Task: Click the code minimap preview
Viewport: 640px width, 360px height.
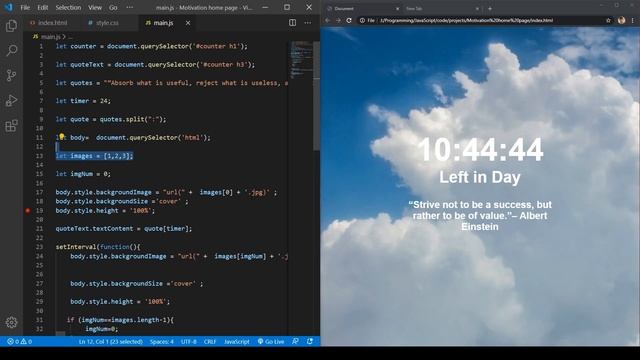Action: (301, 60)
